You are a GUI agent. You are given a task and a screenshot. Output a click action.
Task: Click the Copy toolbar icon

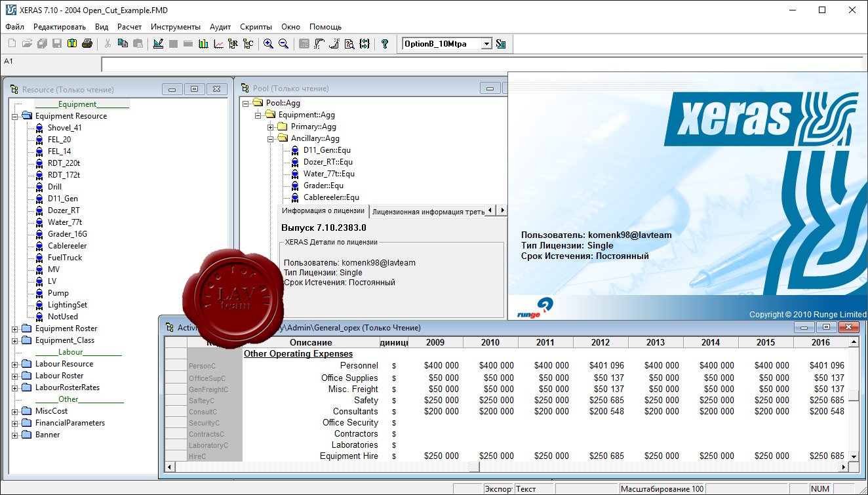click(123, 44)
